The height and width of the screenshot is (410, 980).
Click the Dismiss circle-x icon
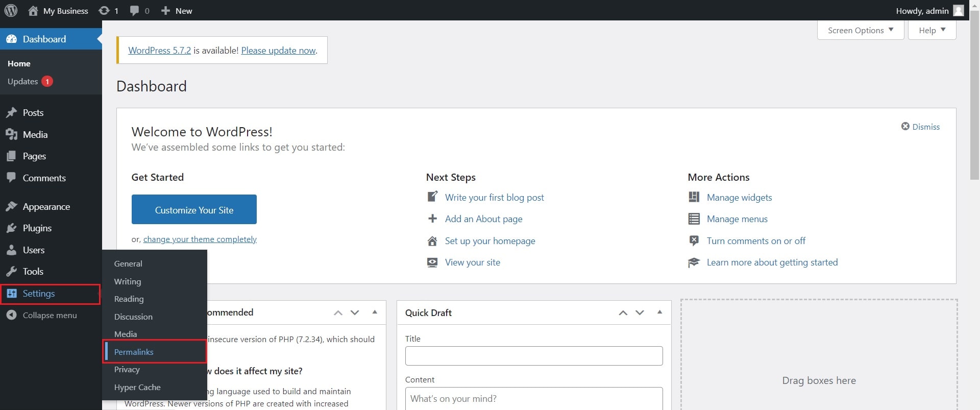click(x=905, y=126)
